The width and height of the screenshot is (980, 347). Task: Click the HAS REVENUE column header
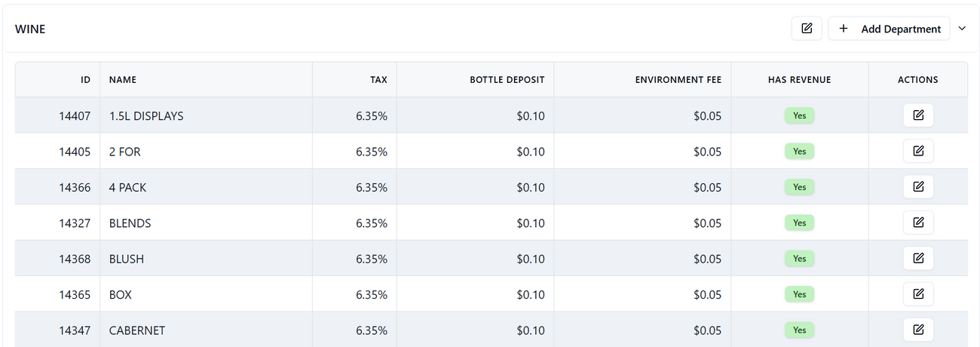pyautogui.click(x=799, y=79)
